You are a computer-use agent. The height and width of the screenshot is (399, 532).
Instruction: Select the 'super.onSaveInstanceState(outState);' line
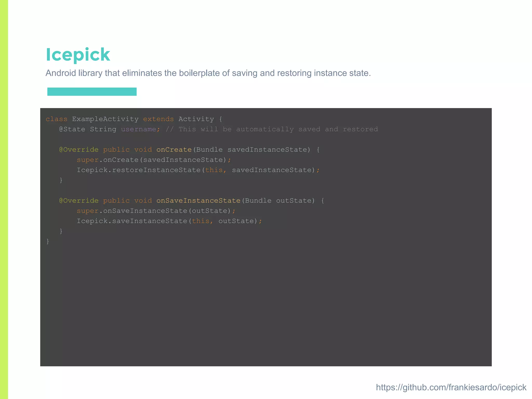pos(156,211)
